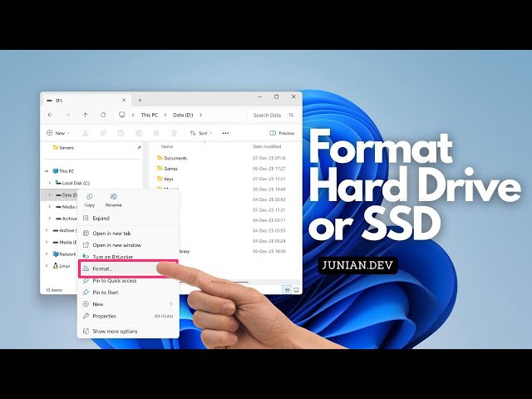Switch to large thumbnails view icon
Viewport: 532px width, 399px height.
coord(296,290)
